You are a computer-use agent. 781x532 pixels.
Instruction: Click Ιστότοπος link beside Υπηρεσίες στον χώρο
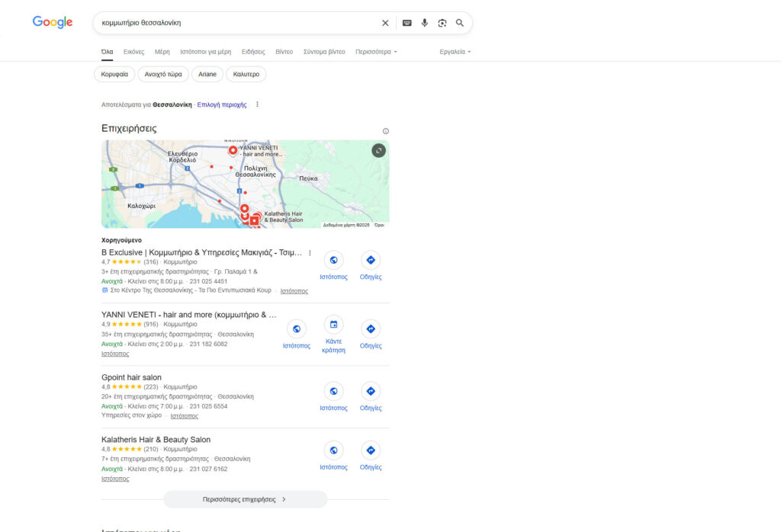(x=185, y=416)
